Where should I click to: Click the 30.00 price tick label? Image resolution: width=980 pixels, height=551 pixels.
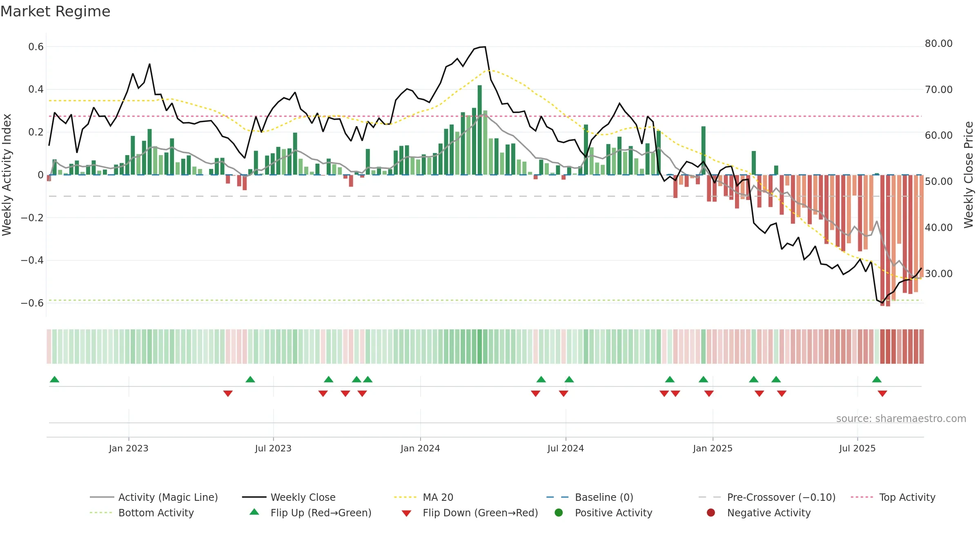coord(938,273)
